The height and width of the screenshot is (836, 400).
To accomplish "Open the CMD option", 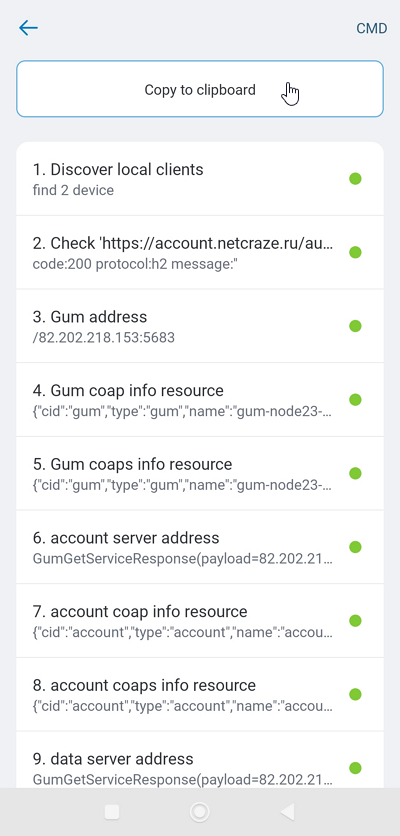I will click(x=372, y=28).
